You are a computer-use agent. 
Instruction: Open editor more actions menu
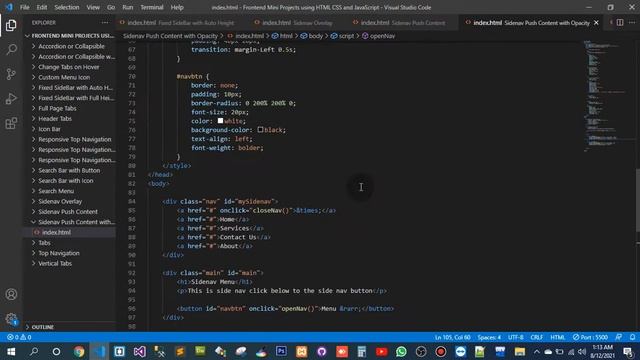(x=632, y=23)
